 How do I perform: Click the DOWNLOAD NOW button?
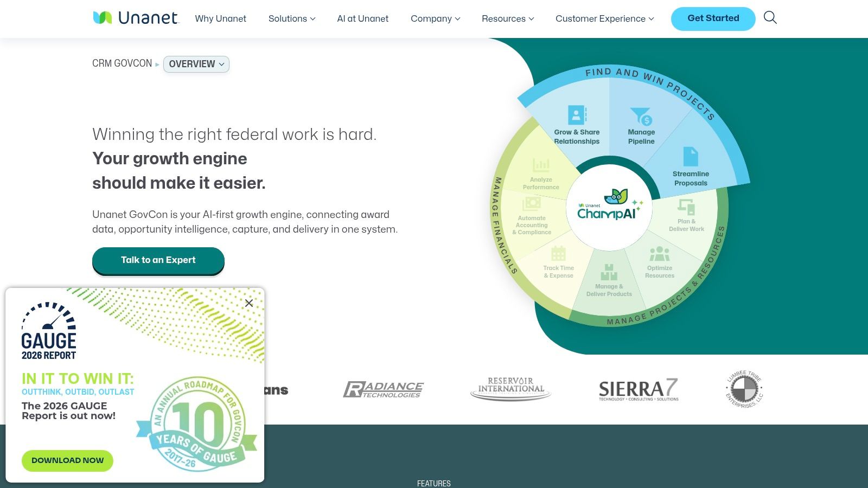pos(67,460)
